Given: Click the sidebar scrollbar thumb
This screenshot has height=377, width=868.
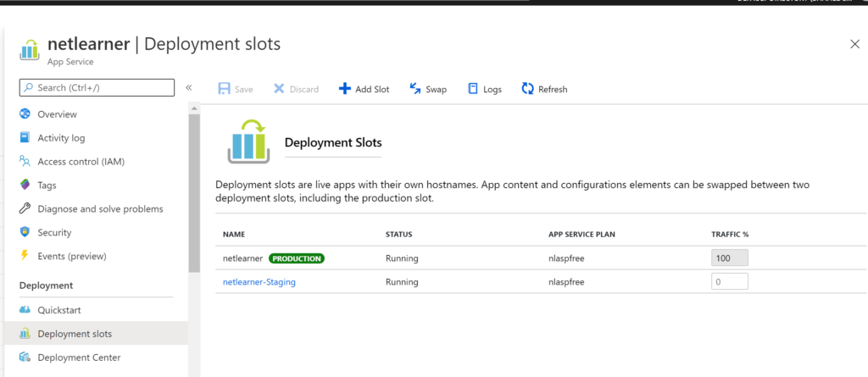Looking at the screenshot, I should (194, 193).
